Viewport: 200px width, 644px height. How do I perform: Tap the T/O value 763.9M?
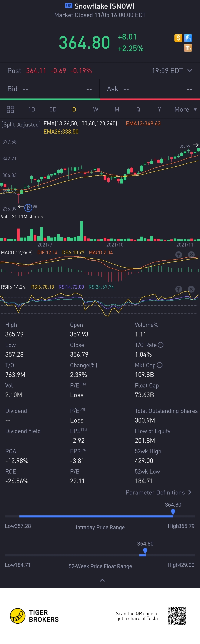pos(15,374)
